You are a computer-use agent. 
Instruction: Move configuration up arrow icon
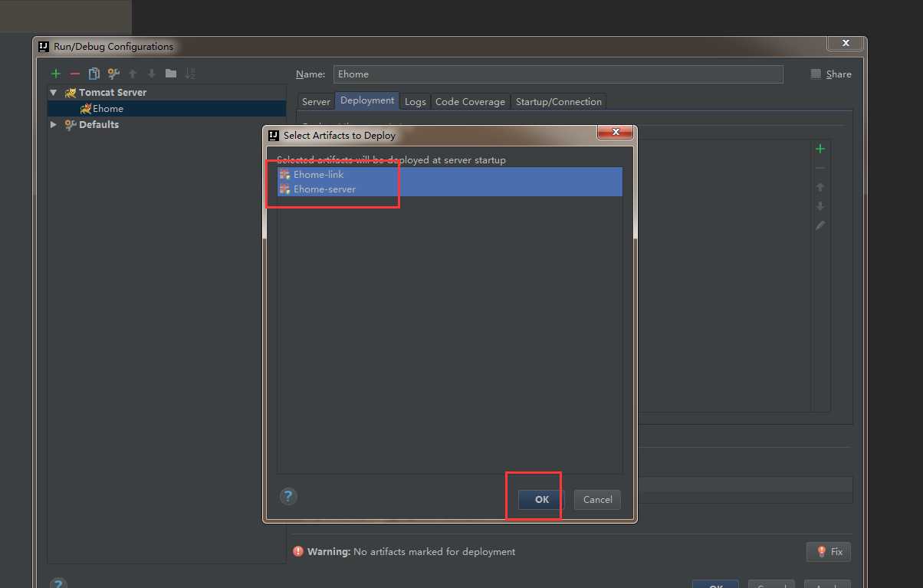(x=133, y=74)
